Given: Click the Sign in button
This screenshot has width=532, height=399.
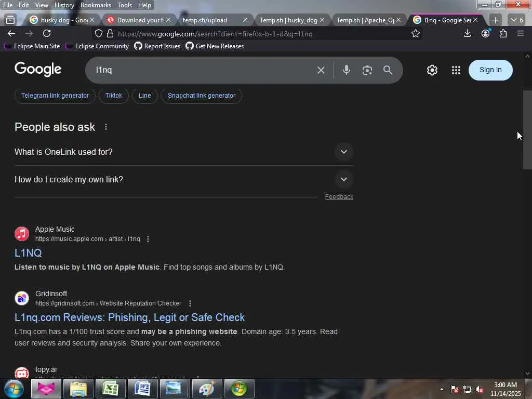Looking at the screenshot, I should [x=490, y=70].
